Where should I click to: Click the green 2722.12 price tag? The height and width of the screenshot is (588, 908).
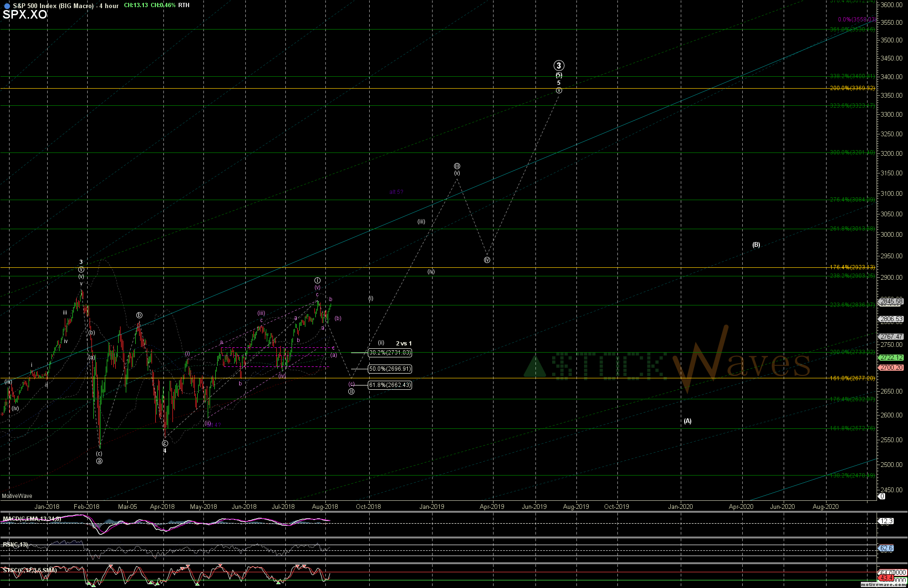pos(891,357)
